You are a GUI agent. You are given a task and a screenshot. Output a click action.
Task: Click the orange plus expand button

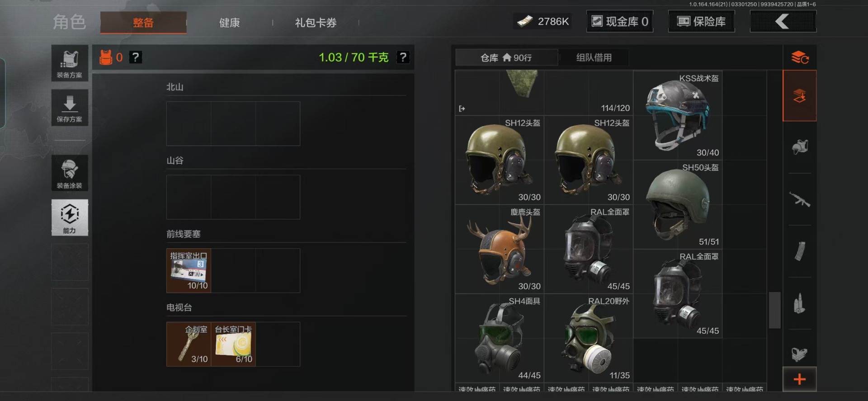coord(799,379)
